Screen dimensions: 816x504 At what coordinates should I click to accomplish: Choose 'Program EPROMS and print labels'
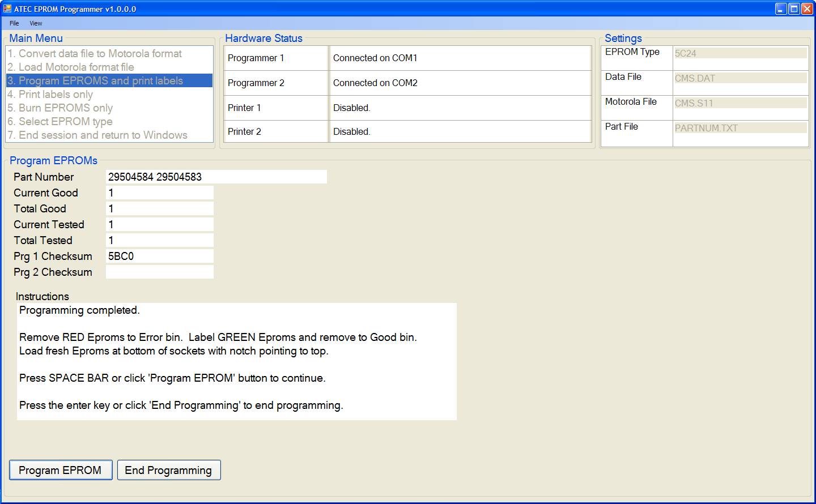point(109,80)
